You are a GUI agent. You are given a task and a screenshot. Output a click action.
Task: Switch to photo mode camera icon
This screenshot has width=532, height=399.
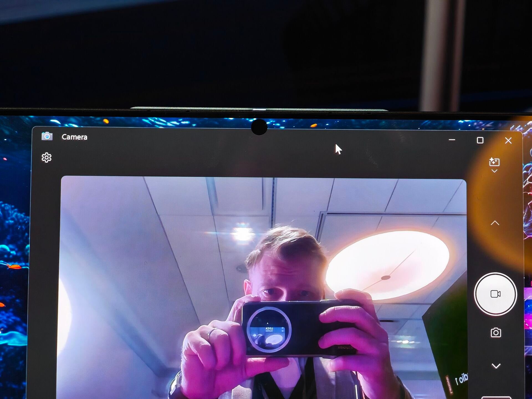(x=496, y=332)
